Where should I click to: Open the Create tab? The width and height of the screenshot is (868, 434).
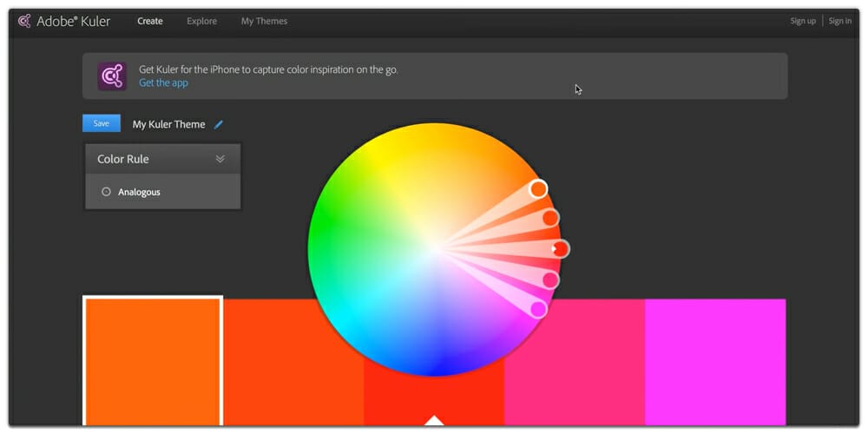tap(150, 21)
